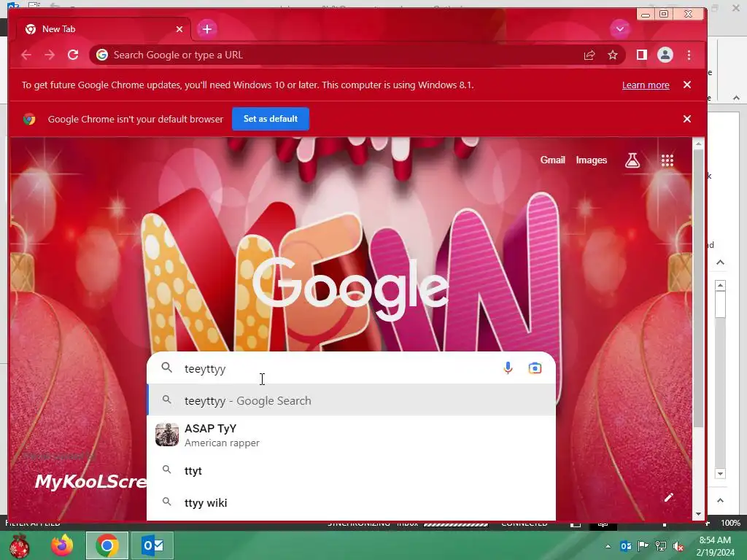The height and width of the screenshot is (560, 747).
Task: Go back with the back arrow
Action: tap(26, 55)
